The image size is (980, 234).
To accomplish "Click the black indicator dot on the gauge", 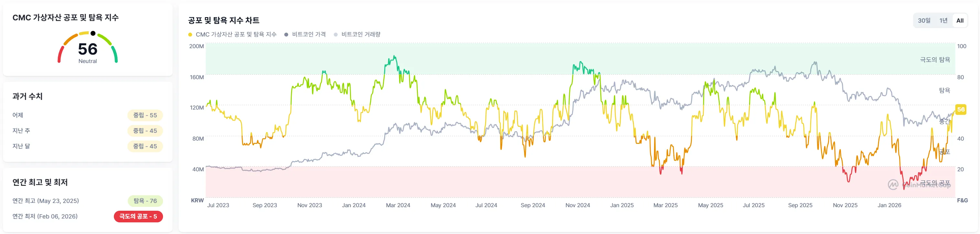I will pos(93,33).
